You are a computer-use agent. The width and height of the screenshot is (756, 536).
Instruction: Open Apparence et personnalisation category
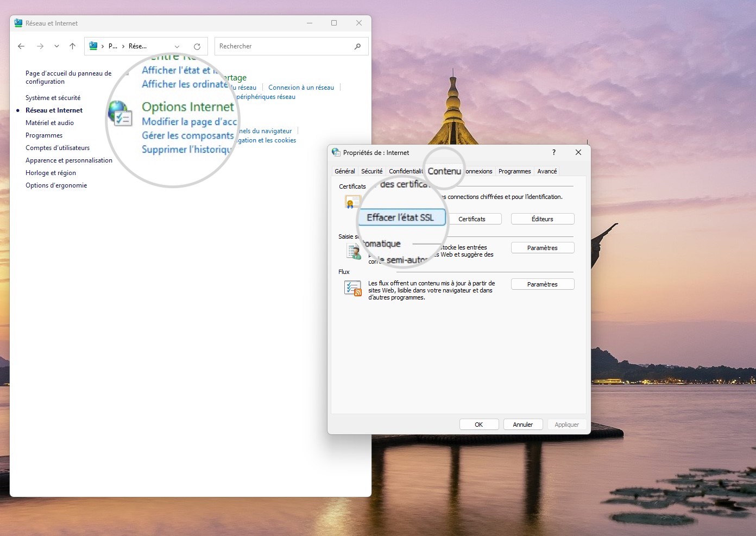pyautogui.click(x=69, y=160)
